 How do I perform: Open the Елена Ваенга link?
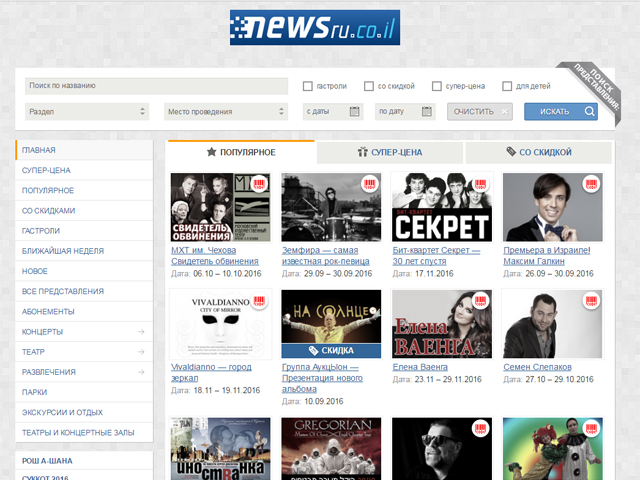(x=420, y=367)
